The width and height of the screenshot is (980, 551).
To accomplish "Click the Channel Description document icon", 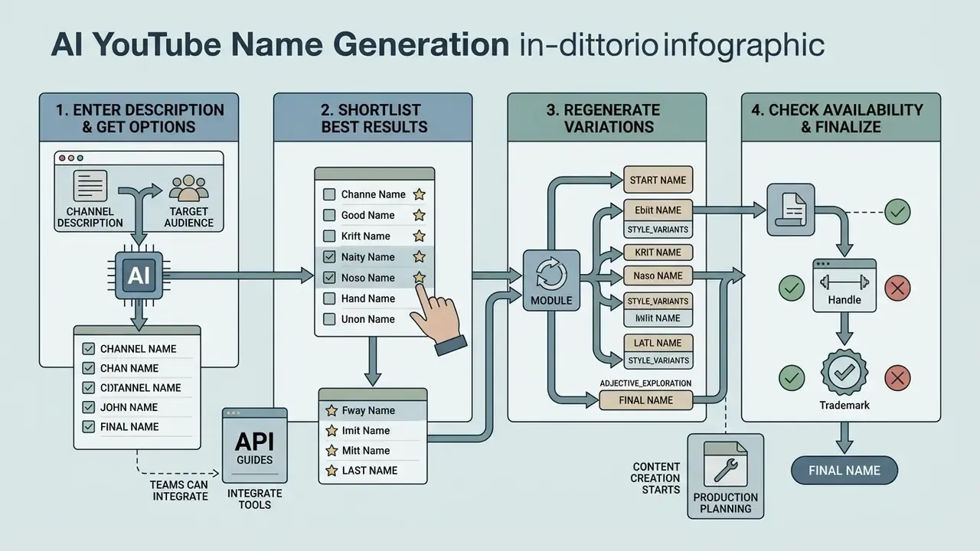I will coord(90,186).
